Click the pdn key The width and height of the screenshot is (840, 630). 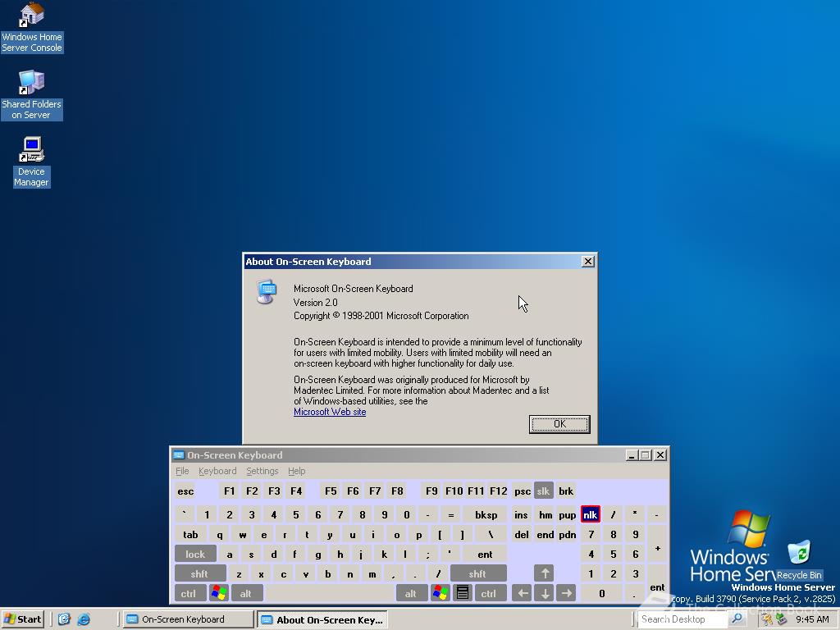click(x=567, y=534)
